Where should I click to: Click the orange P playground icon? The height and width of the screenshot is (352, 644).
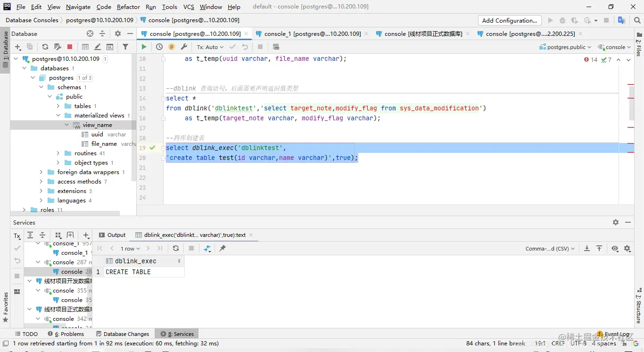[172, 47]
